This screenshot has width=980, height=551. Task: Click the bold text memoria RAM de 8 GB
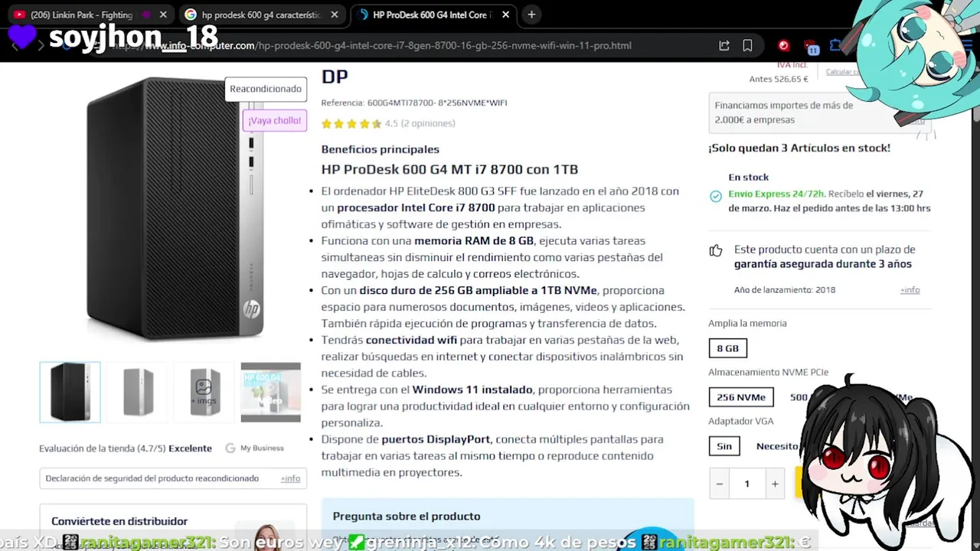click(474, 240)
